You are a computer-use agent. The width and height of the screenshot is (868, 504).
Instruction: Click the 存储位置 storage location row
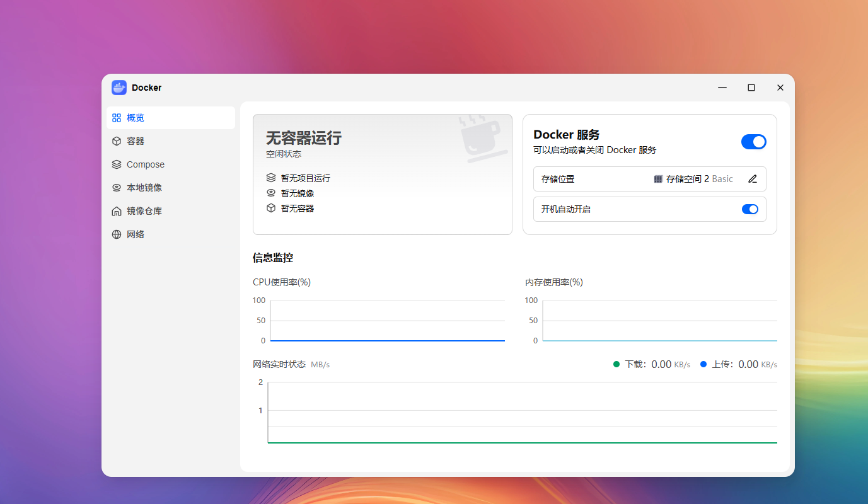tap(650, 179)
